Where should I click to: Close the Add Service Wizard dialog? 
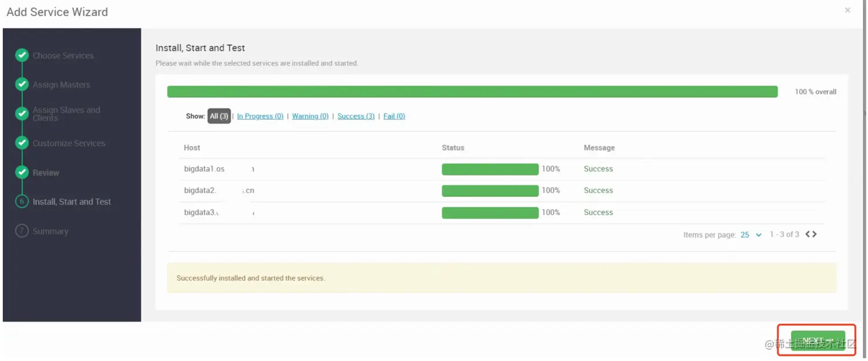click(x=847, y=10)
